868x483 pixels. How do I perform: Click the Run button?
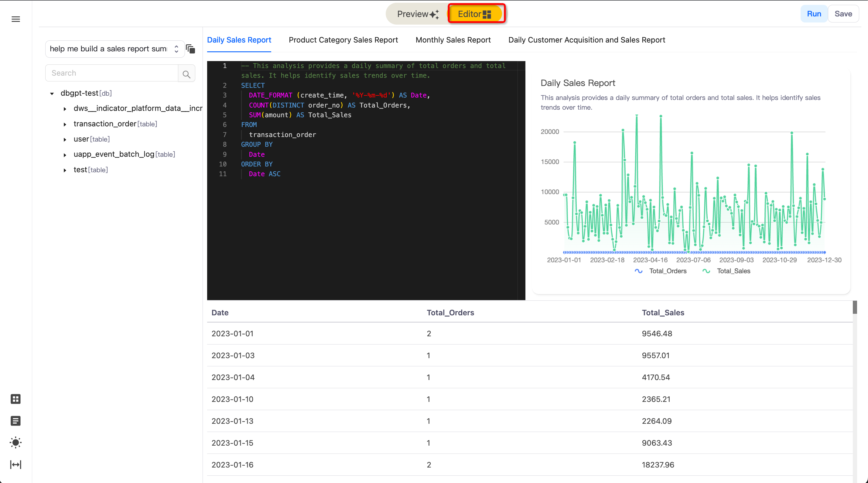(814, 14)
